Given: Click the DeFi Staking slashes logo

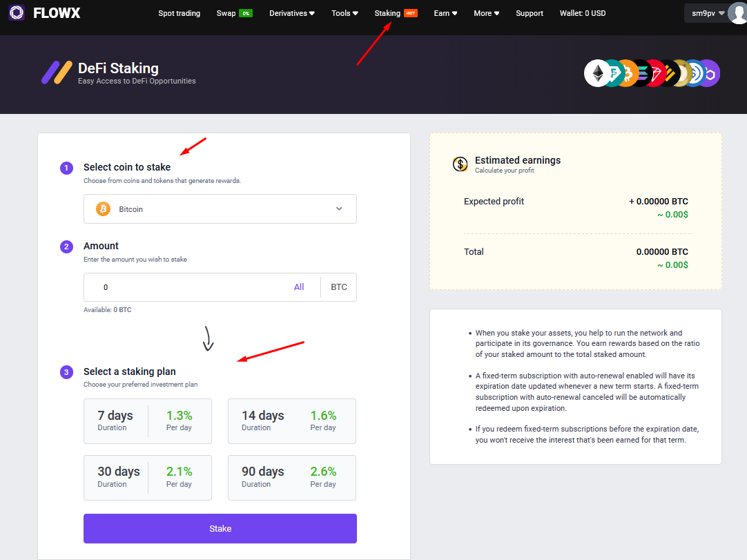Looking at the screenshot, I should [57, 73].
